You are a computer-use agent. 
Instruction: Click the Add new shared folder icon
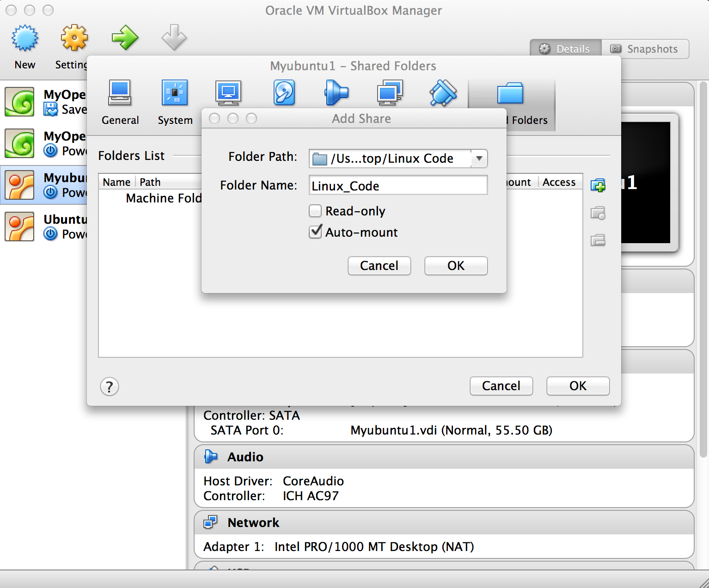point(598,185)
